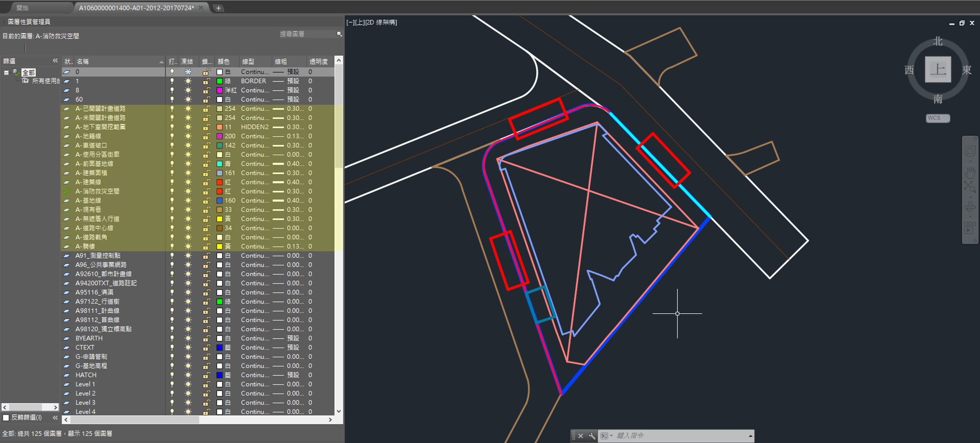This screenshot has height=443, width=980.
Task: Click status icon of layer A-消防救災空間
Action: pyautogui.click(x=67, y=191)
